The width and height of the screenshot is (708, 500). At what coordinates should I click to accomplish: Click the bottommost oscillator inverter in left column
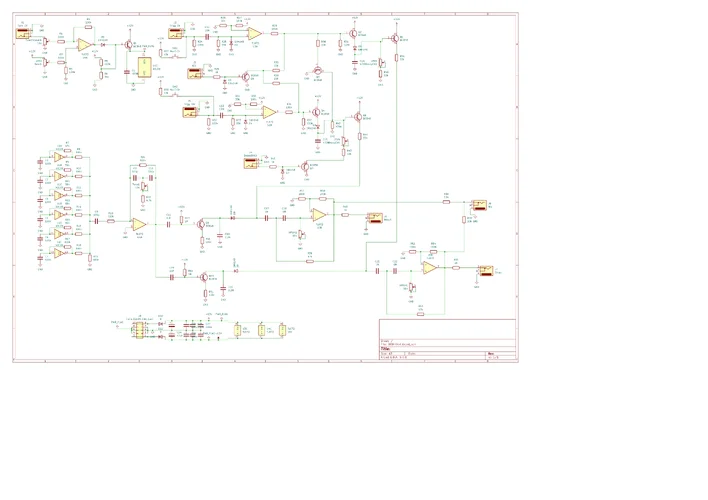(x=59, y=253)
